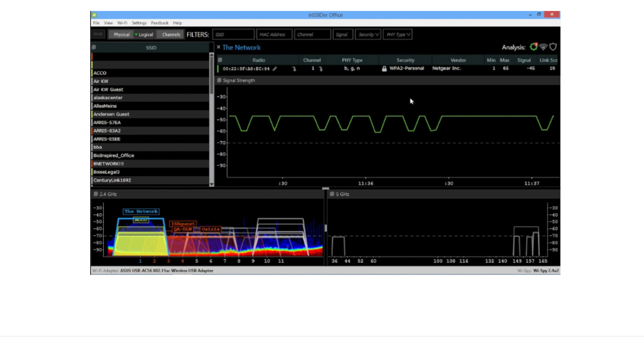Click the inSSIDer app icon in title bar
This screenshot has width=644, height=362.
94,15
